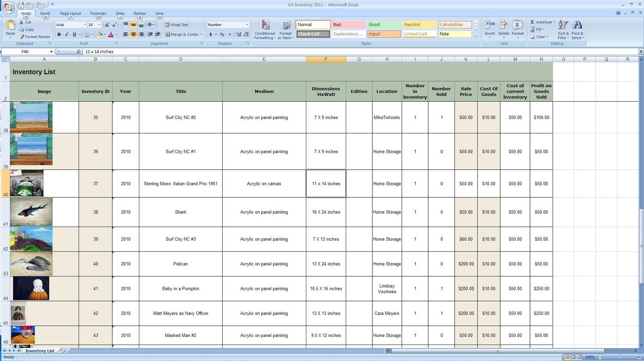Toggle Wrap Text for the cell
644x361 pixels.
pyautogui.click(x=176, y=25)
